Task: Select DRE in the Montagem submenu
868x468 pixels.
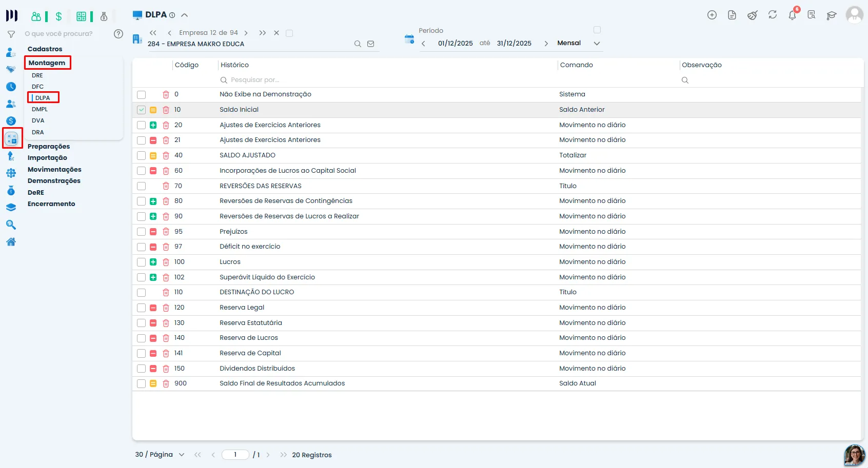Action: point(37,75)
